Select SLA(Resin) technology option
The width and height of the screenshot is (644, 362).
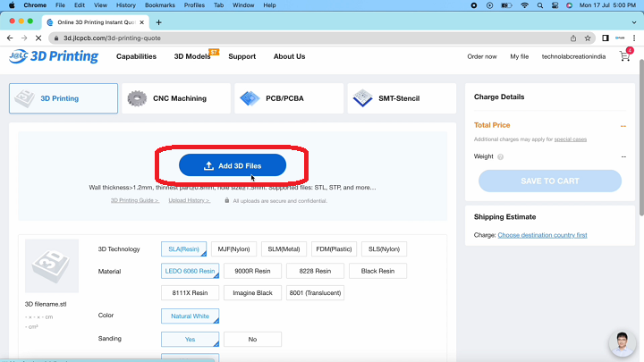pyautogui.click(x=183, y=249)
